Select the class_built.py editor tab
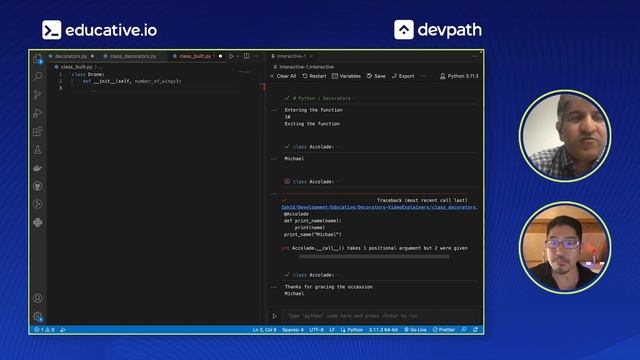 click(195, 56)
